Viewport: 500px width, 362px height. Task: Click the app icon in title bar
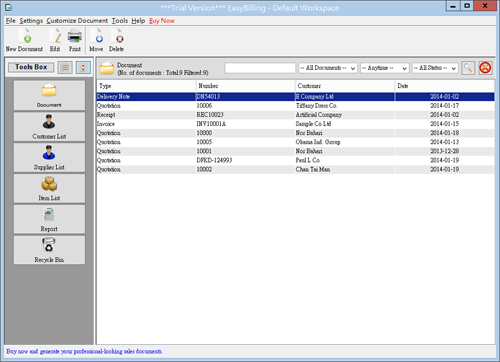point(9,7)
